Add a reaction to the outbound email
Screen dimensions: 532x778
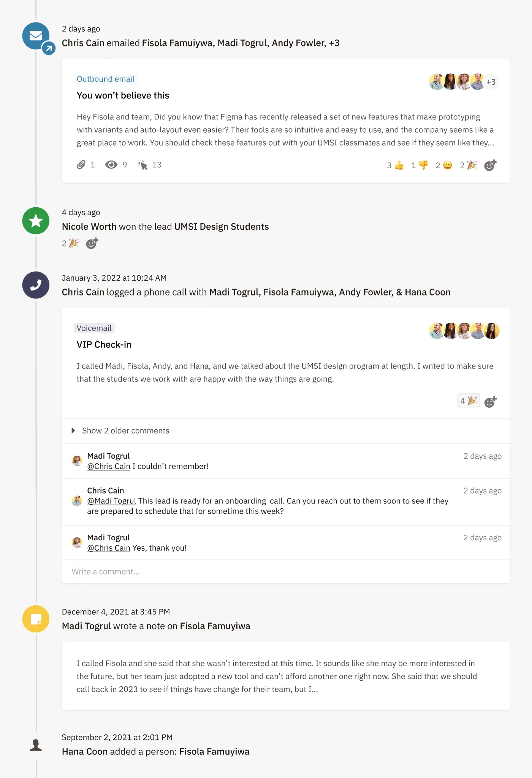(x=490, y=165)
